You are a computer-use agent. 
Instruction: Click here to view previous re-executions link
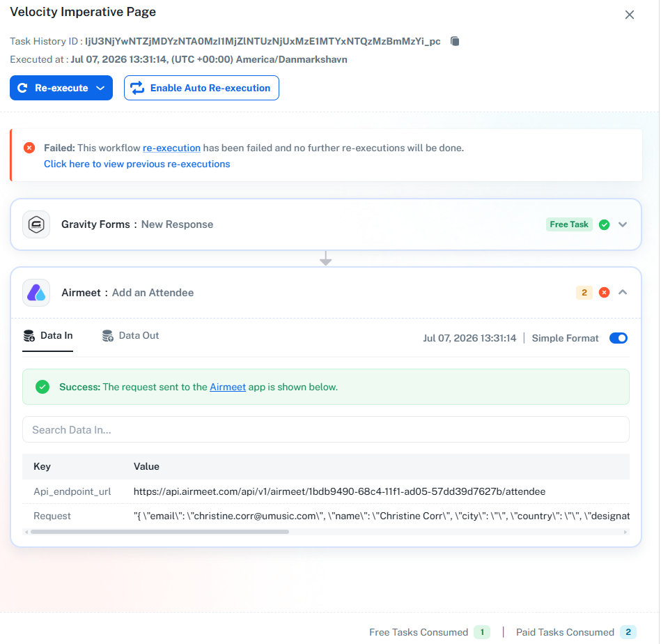point(137,164)
